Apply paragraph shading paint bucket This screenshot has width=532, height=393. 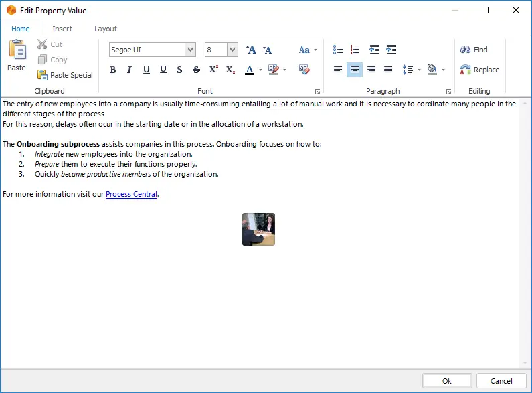click(x=432, y=70)
